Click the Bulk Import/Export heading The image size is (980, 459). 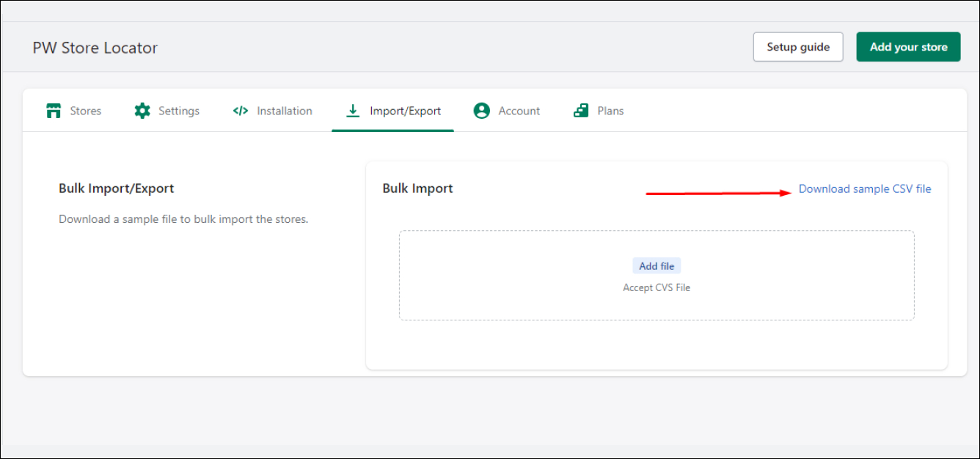(x=117, y=188)
